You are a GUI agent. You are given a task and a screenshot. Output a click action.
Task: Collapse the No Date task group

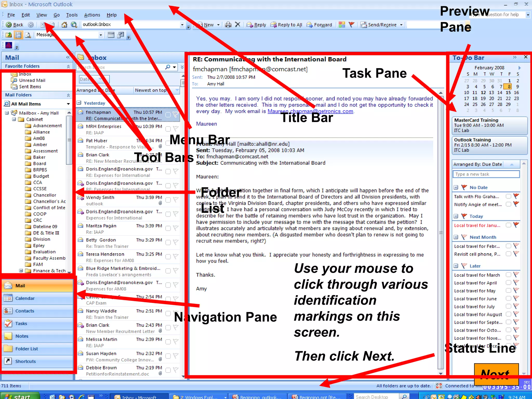pos(456,187)
